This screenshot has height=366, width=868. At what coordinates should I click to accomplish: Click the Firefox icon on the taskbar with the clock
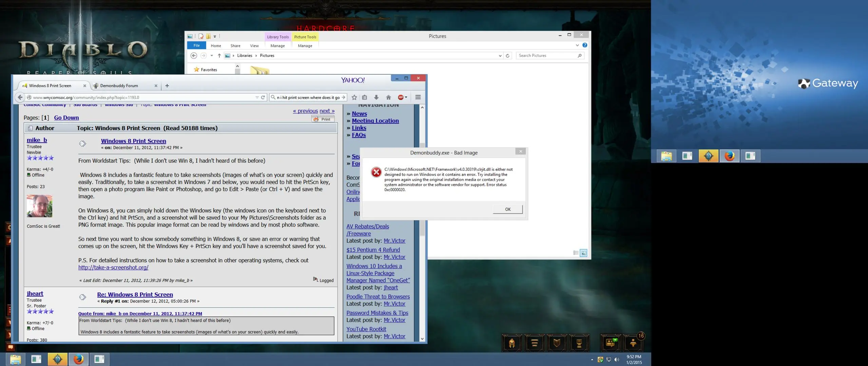tap(79, 359)
